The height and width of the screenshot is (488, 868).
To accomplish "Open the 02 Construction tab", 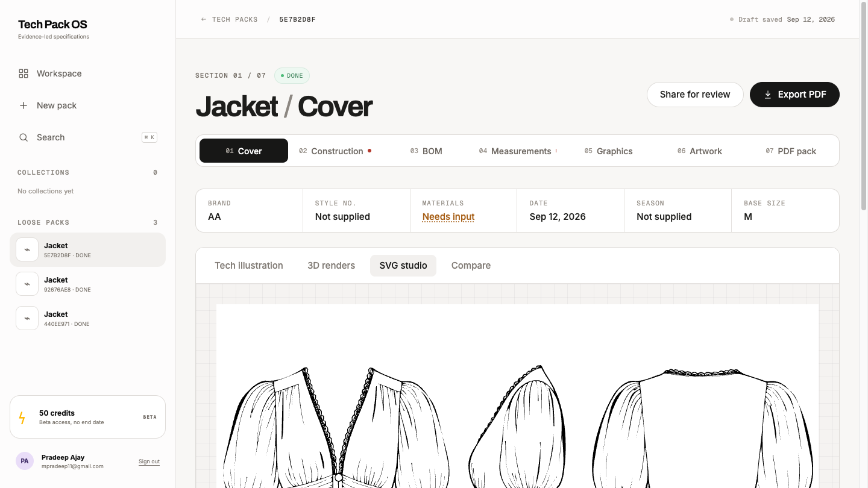I will click(335, 151).
